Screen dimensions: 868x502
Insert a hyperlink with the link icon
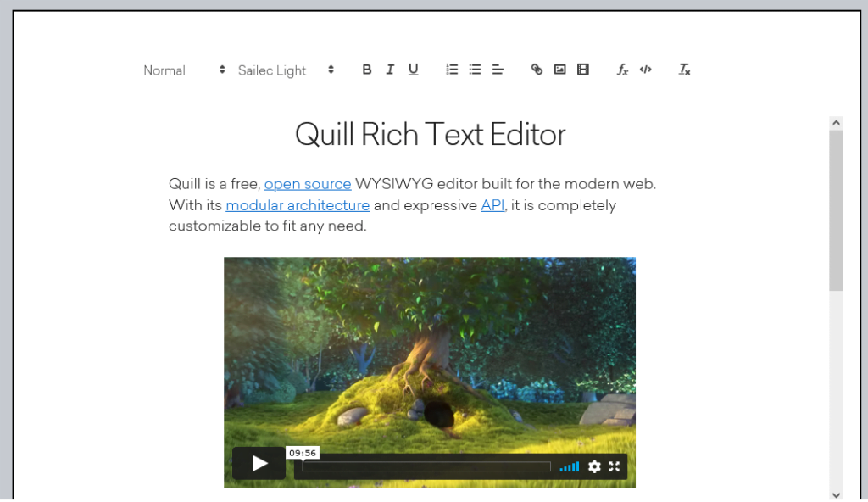537,70
